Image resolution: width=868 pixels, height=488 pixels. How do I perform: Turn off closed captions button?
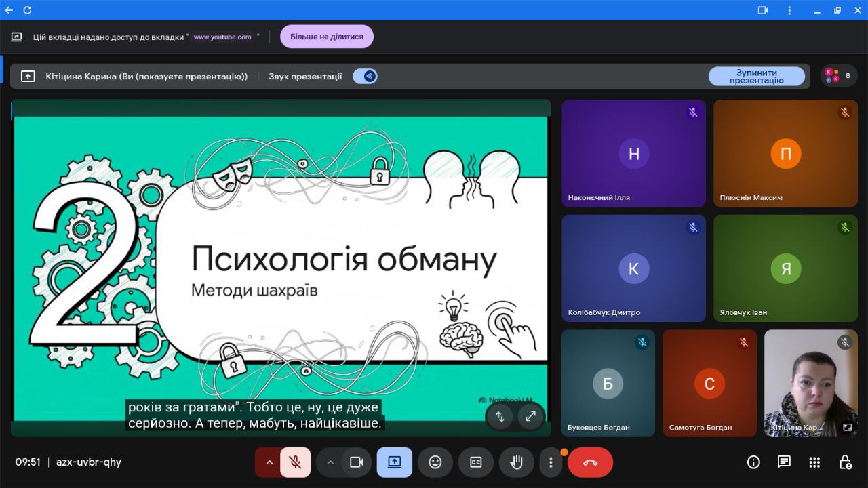[x=475, y=462]
